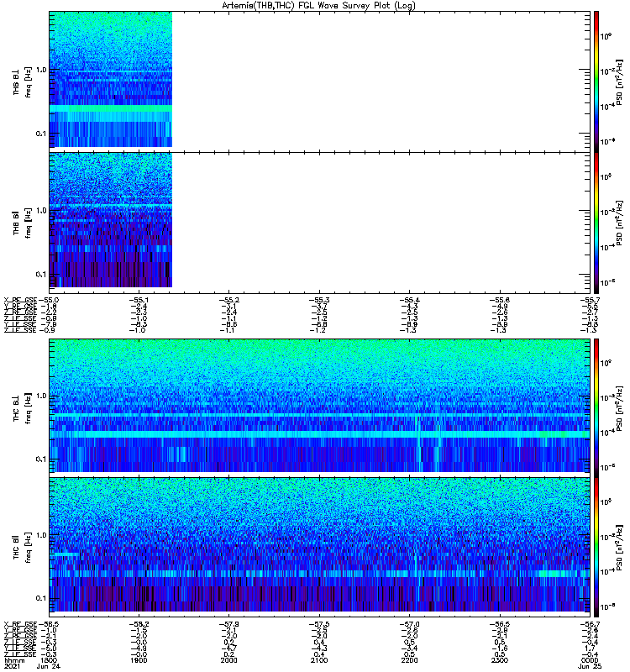Click the '2300' time tick label

pyautogui.click(x=500, y=660)
